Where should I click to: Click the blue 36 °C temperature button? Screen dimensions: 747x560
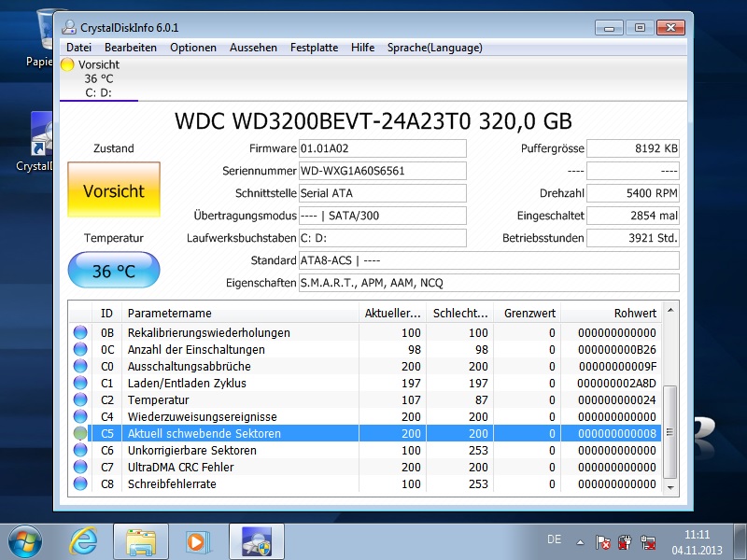[114, 271]
